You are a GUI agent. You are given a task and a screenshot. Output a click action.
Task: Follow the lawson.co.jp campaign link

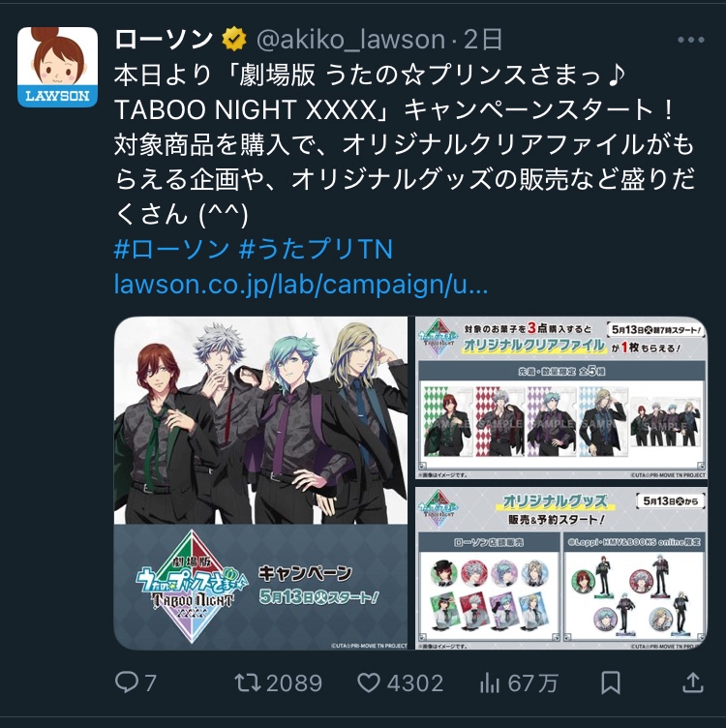(301, 285)
